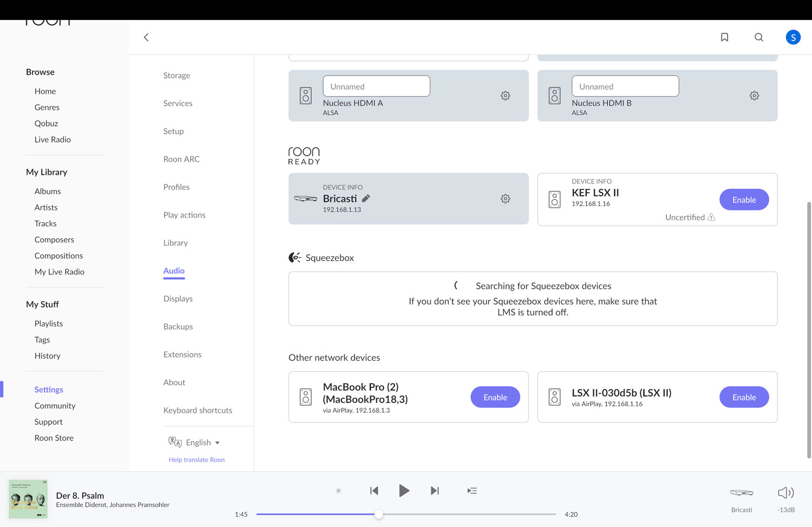Click the bookmark icon in the header
812x527 pixels.
coord(724,37)
